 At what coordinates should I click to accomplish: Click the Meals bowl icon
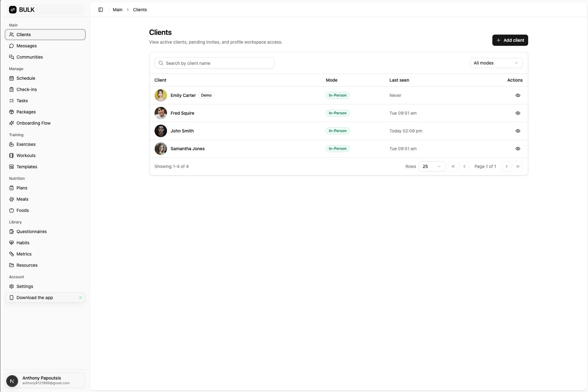[12, 199]
